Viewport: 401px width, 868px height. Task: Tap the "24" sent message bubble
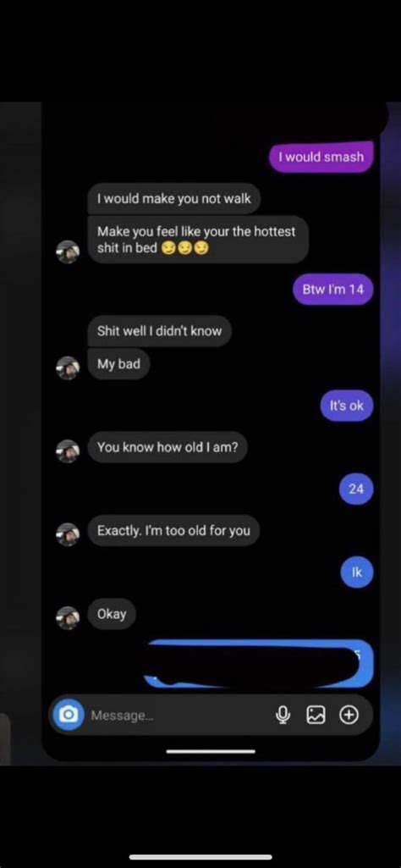(356, 489)
